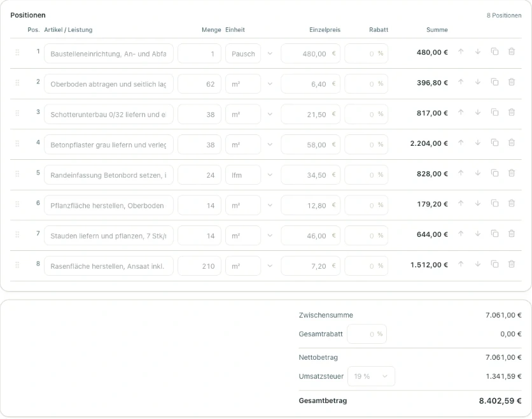Click the '8 Positionen' counter text
This screenshot has width=532, height=419.
coord(504,15)
